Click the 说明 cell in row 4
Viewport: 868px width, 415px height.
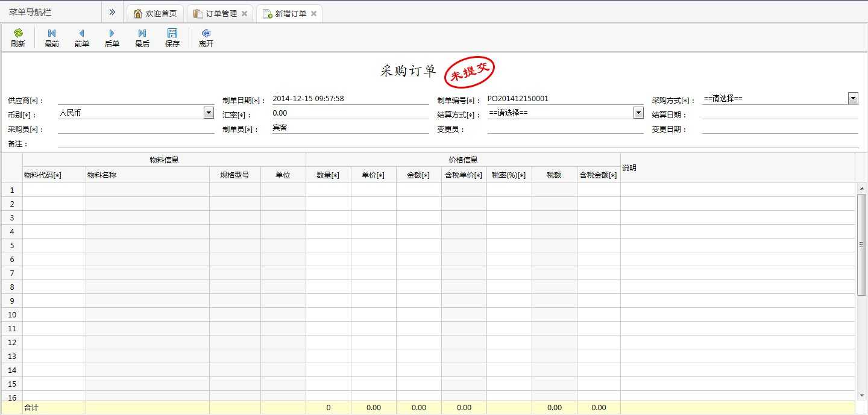pyautogui.click(x=738, y=231)
